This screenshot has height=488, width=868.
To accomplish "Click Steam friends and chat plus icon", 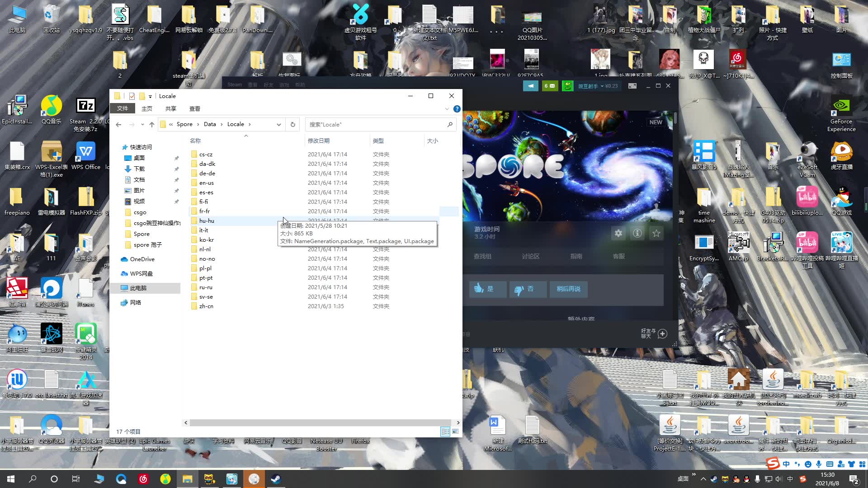I will click(663, 333).
